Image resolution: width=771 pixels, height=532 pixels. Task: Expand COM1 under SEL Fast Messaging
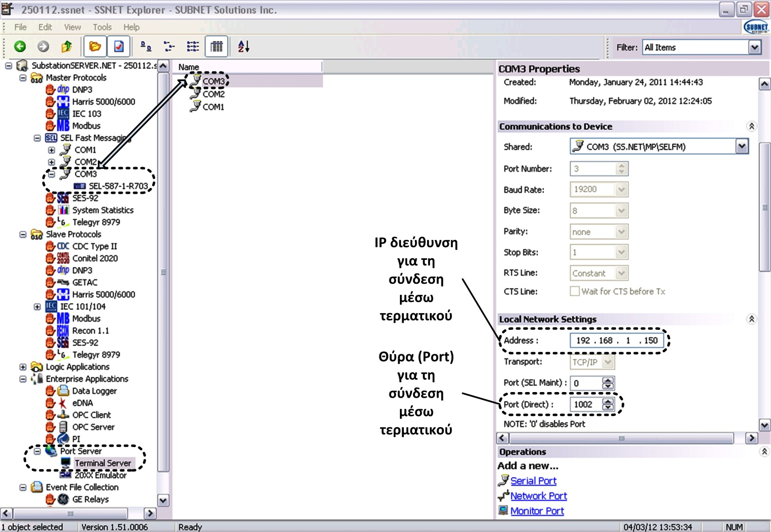point(52,150)
